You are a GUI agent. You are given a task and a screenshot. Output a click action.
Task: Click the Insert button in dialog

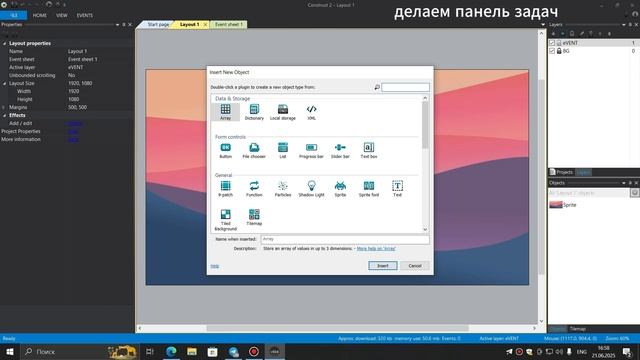coord(382,266)
